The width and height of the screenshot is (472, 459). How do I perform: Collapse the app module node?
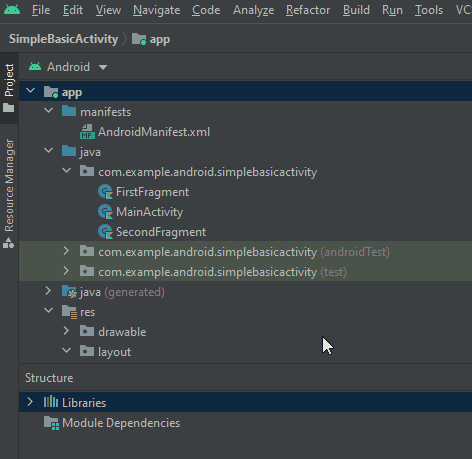[x=31, y=90]
